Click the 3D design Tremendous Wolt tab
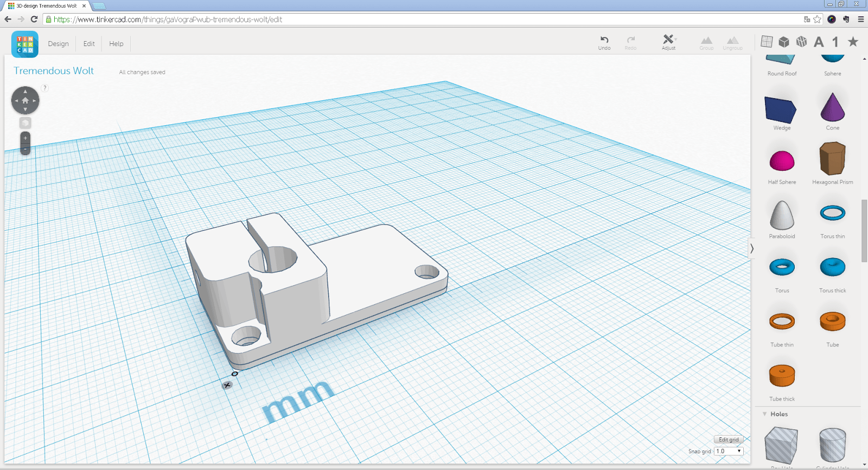The width and height of the screenshot is (868, 470). 47,6
